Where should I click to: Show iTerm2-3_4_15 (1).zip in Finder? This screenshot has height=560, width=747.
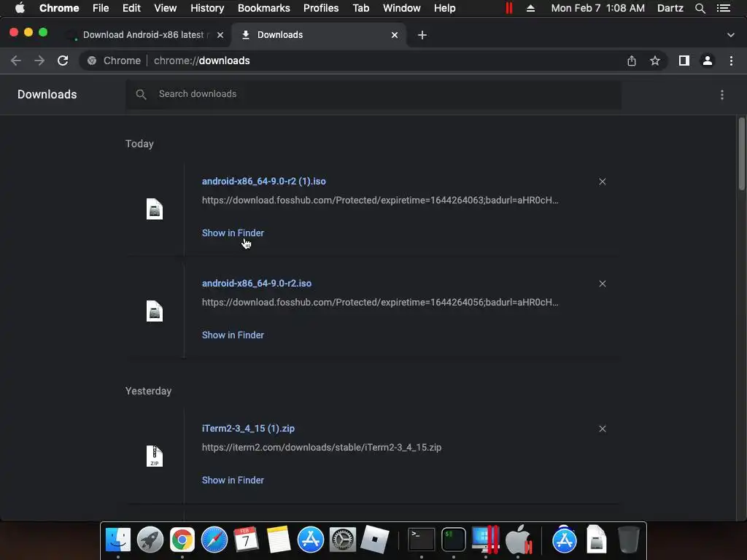tap(233, 480)
